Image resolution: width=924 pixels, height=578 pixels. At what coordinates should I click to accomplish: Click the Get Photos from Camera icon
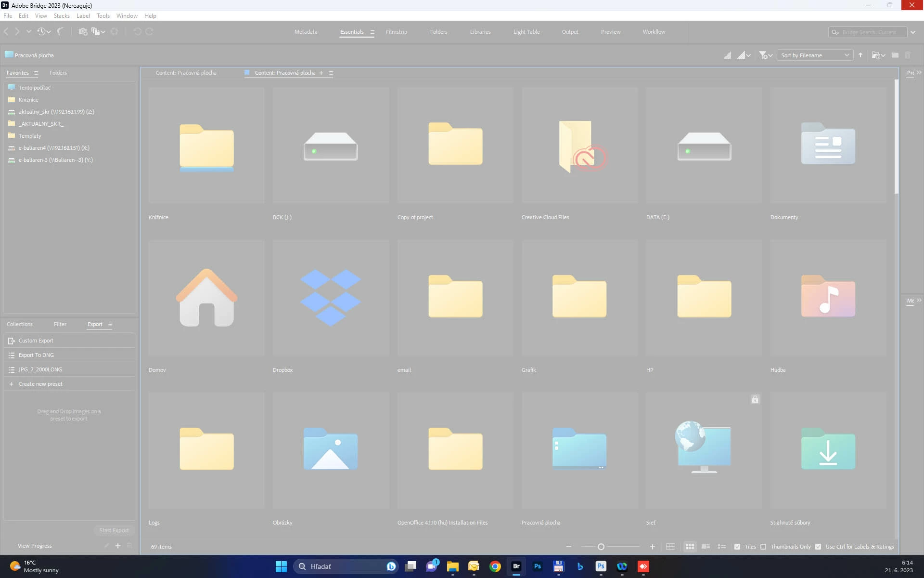tap(82, 32)
